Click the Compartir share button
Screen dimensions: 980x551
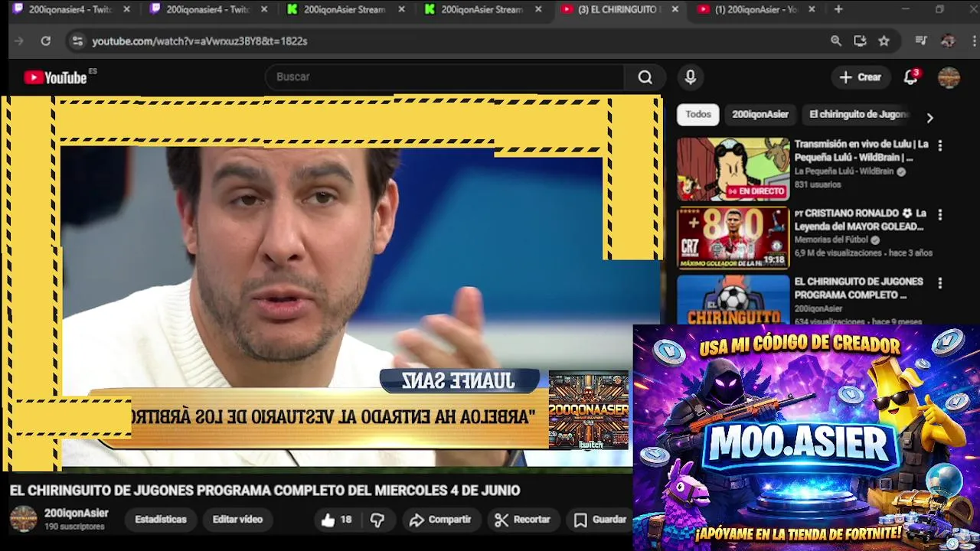440,520
